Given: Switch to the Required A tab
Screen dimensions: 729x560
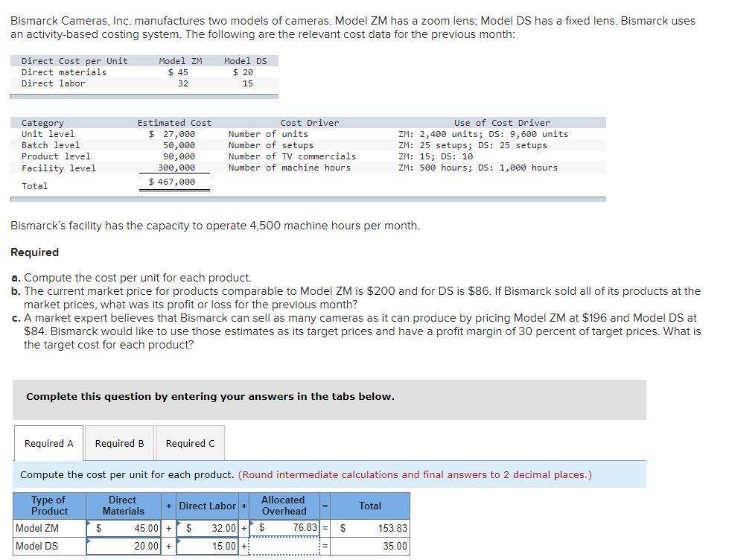Looking at the screenshot, I should 49,443.
